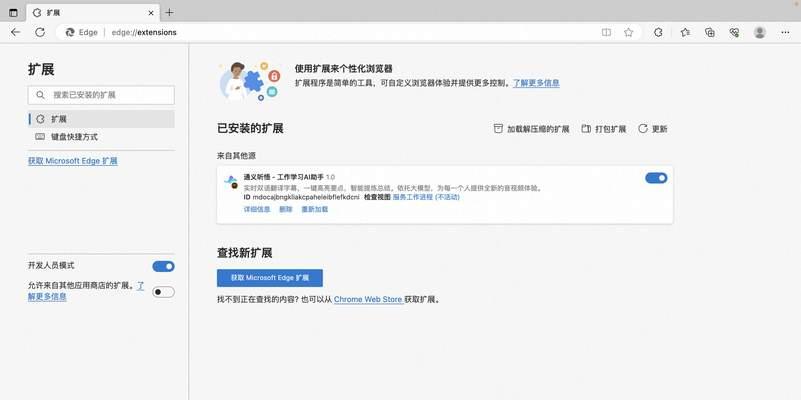Click 重新加载 for 通义听悟 extension
The height and width of the screenshot is (400, 801).
(x=315, y=209)
